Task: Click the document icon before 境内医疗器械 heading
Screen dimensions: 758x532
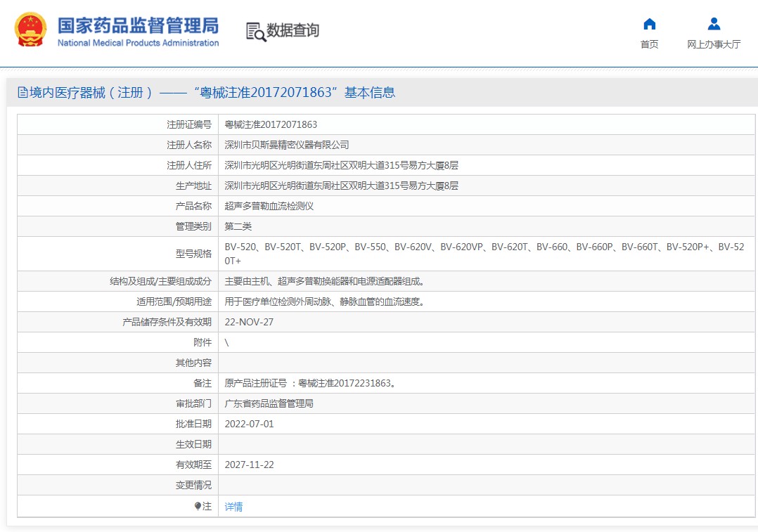Action: pos(23,93)
